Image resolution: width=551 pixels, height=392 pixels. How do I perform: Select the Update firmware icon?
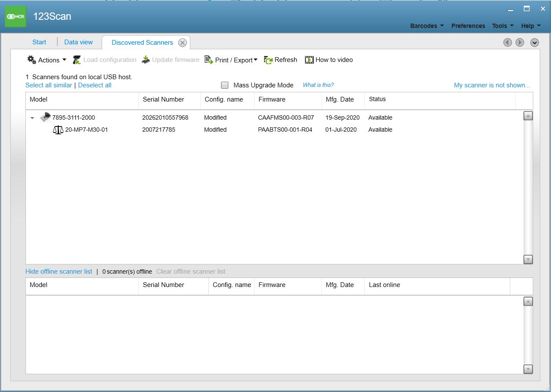145,60
